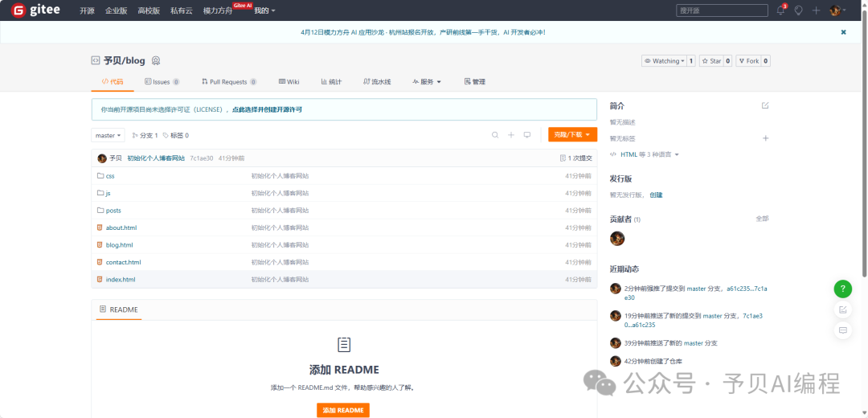The height and width of the screenshot is (418, 868).
Task: Open about.html file
Action: [121, 227]
